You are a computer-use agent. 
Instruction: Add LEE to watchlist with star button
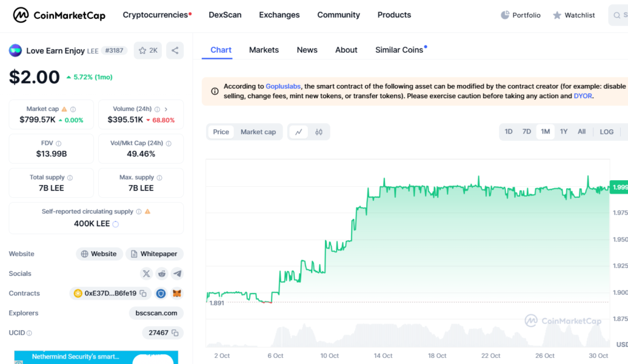click(x=148, y=50)
